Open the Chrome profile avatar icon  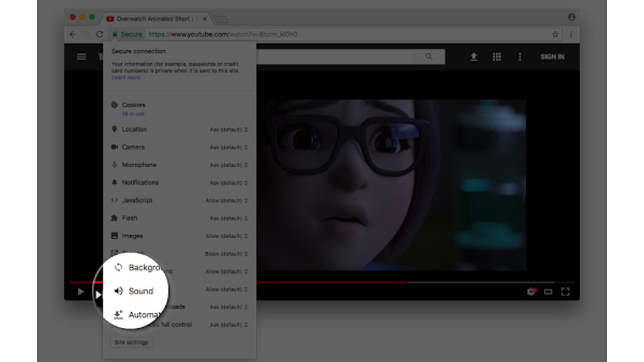coord(572,17)
